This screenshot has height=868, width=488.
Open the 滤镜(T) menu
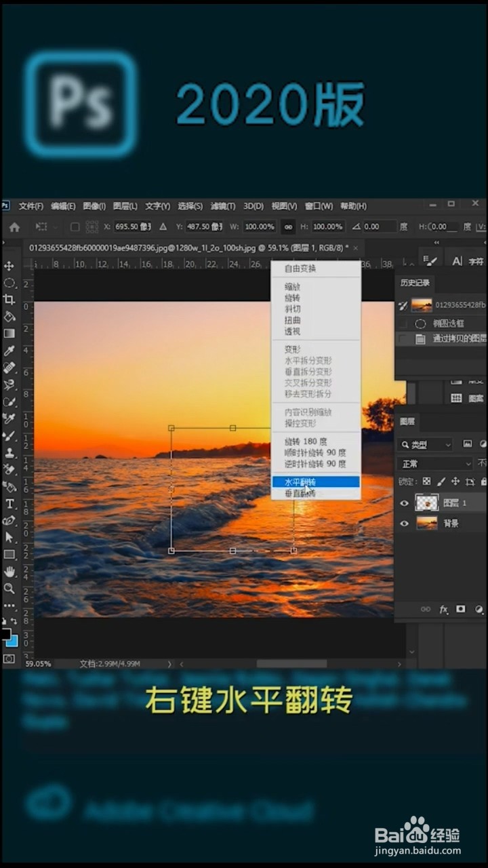223,206
